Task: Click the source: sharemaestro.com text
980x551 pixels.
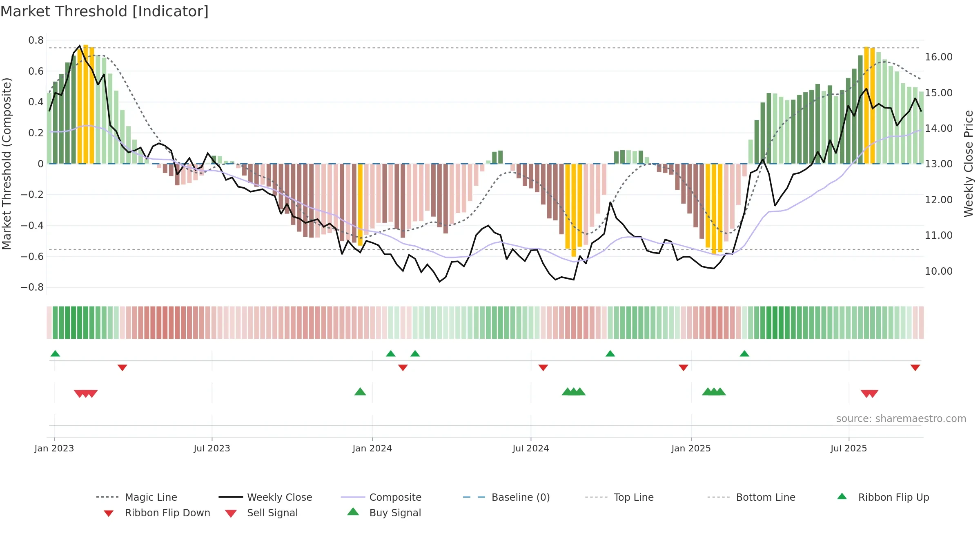Action: tap(901, 419)
